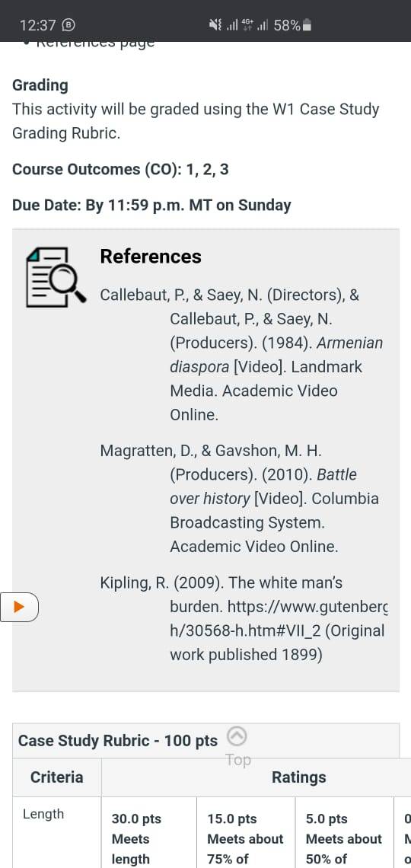Tap the Battle over history title
The width and height of the screenshot is (411, 868).
263,487
